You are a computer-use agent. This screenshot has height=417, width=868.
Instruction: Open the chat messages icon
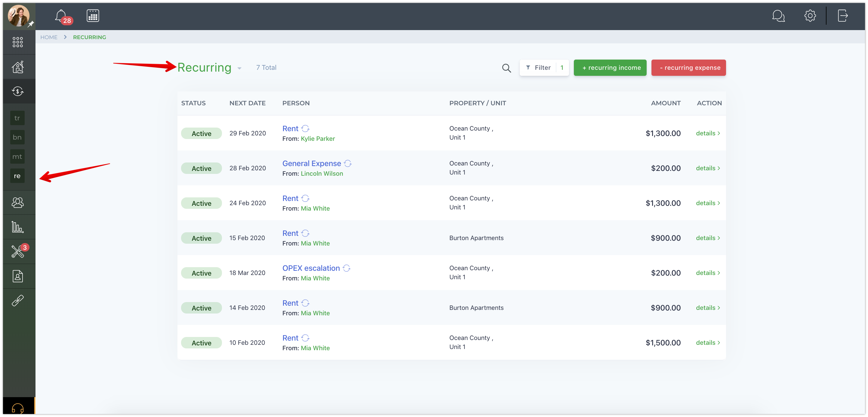pyautogui.click(x=778, y=16)
